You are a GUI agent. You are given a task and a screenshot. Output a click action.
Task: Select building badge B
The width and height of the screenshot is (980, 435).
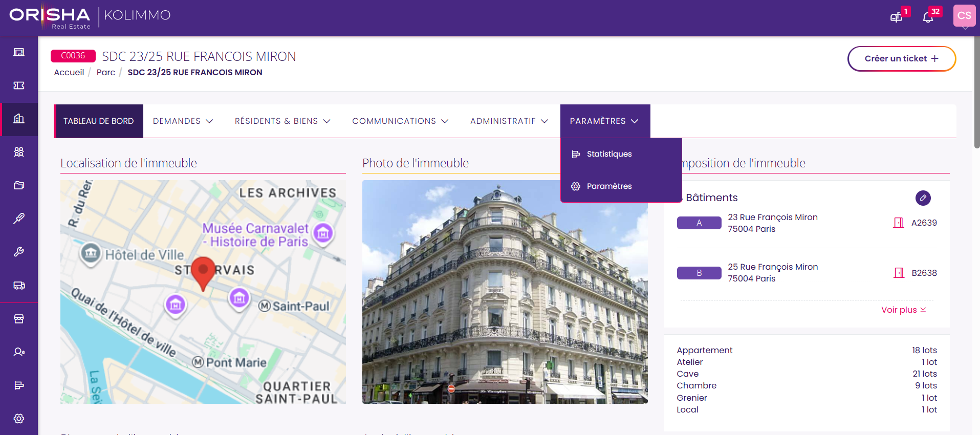[699, 273]
